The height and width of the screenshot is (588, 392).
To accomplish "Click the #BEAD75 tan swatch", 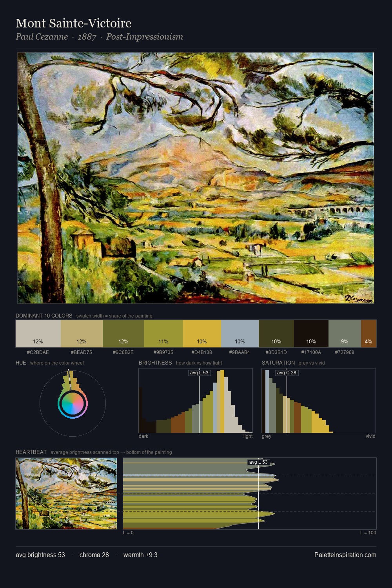I will [x=82, y=334].
